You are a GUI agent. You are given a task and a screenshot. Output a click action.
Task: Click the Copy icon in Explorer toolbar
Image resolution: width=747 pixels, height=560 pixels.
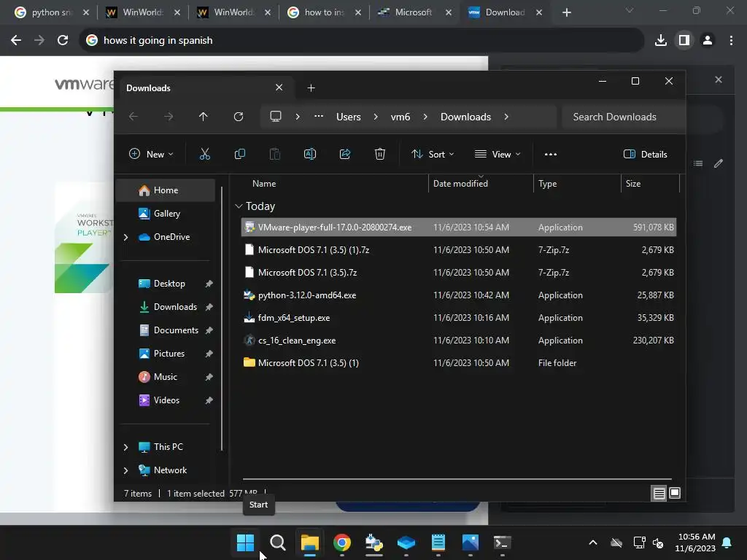239,155
